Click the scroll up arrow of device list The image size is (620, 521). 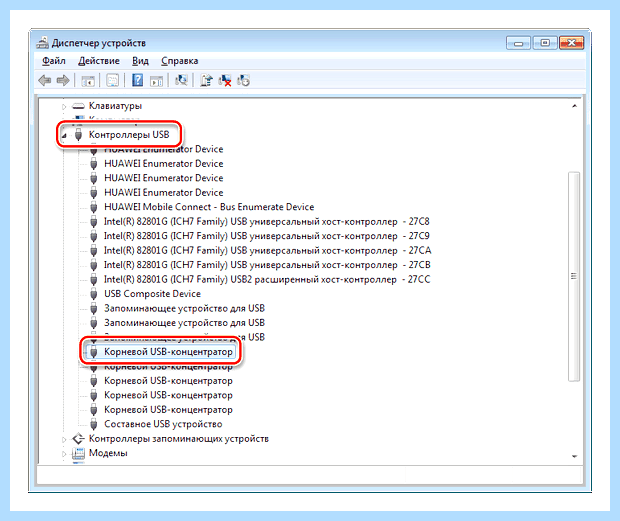pos(575,106)
